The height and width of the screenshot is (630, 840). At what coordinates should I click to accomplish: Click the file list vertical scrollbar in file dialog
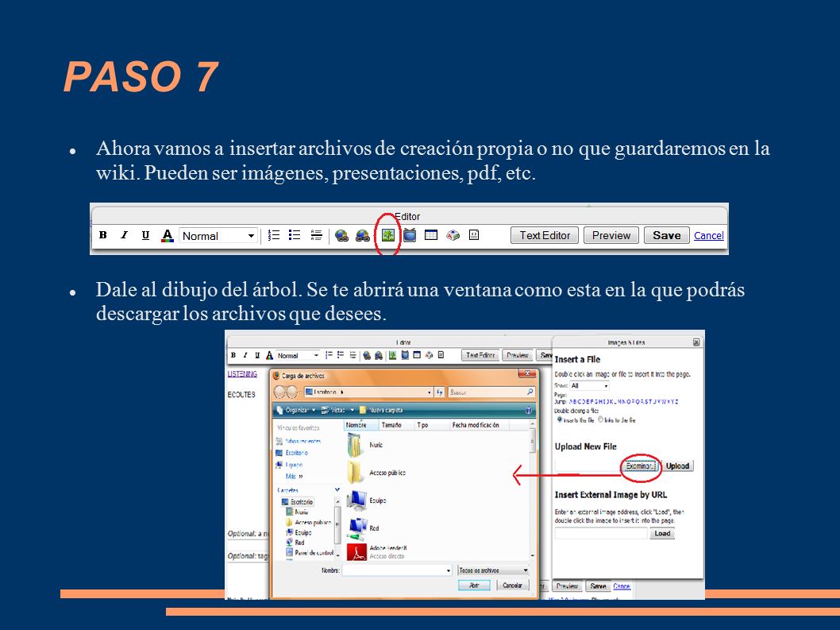533,489
